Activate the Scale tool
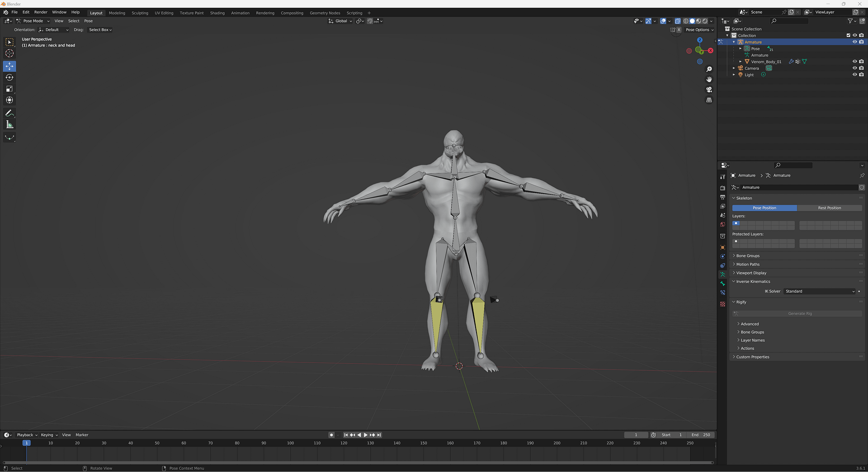This screenshot has width=868, height=472. pos(9,89)
